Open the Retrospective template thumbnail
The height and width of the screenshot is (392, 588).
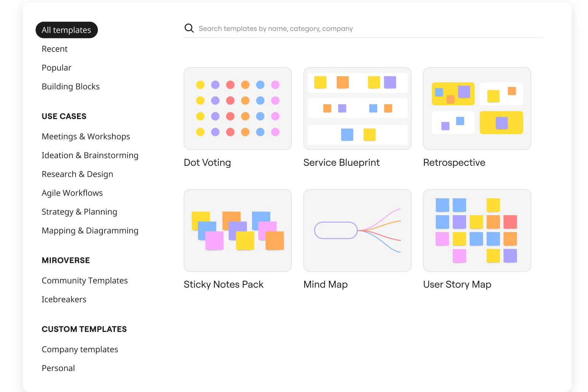(477, 109)
